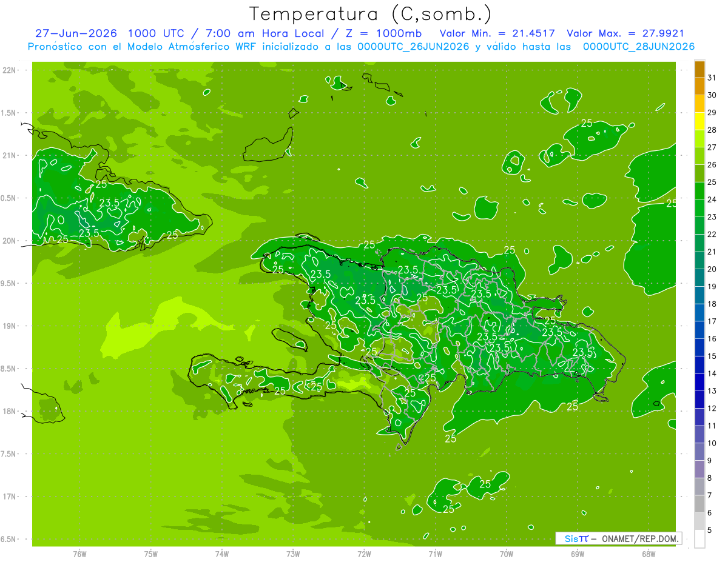Click the "5" value on the color legend

coord(710,530)
